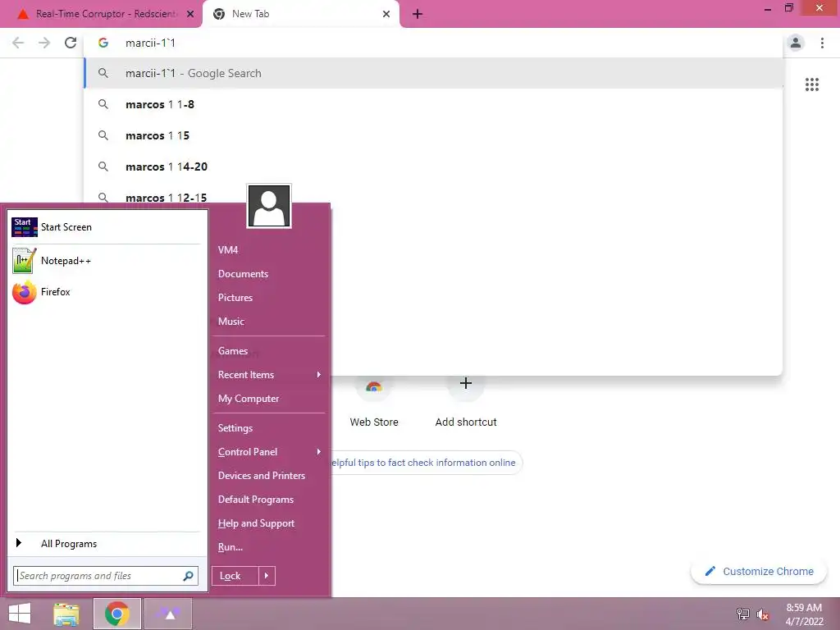
Task: Click the network icon in system tray
Action: tap(743, 614)
